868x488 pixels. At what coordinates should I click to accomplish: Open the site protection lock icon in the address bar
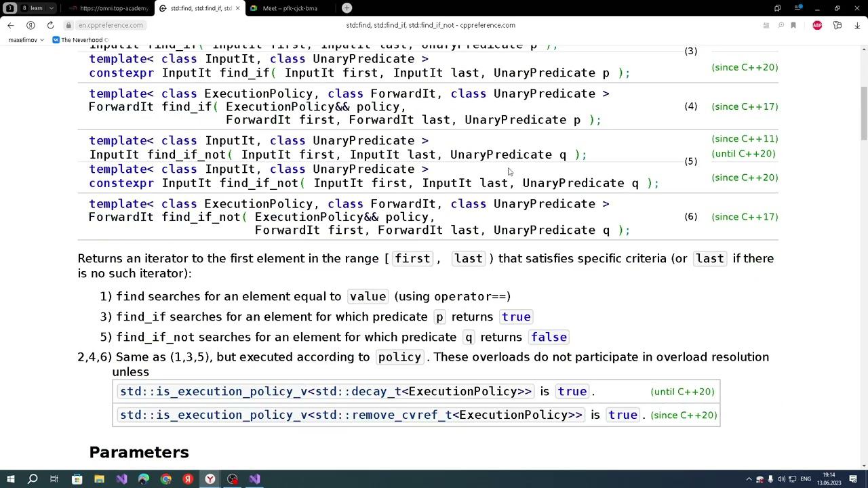point(68,25)
